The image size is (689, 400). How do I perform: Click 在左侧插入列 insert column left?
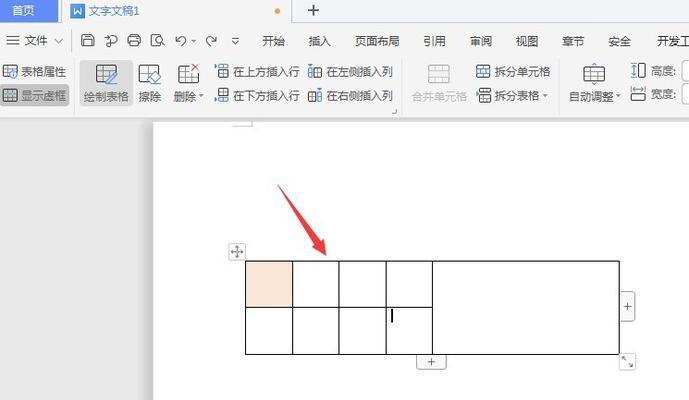pyautogui.click(x=350, y=71)
